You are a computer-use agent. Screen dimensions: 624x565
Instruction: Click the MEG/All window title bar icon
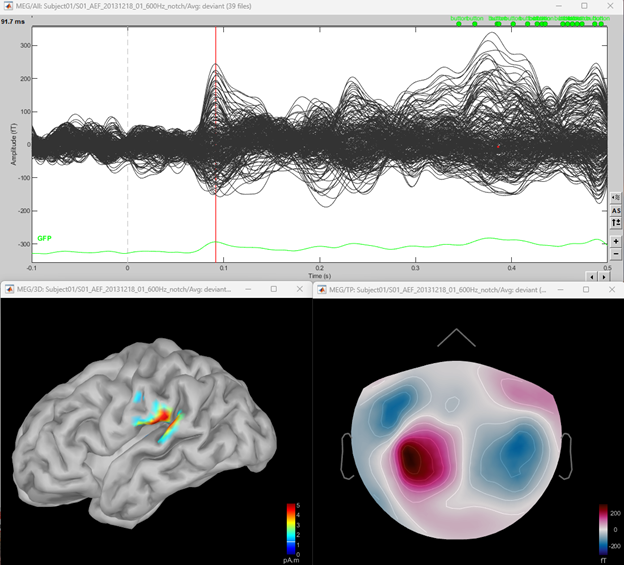tap(8, 6)
